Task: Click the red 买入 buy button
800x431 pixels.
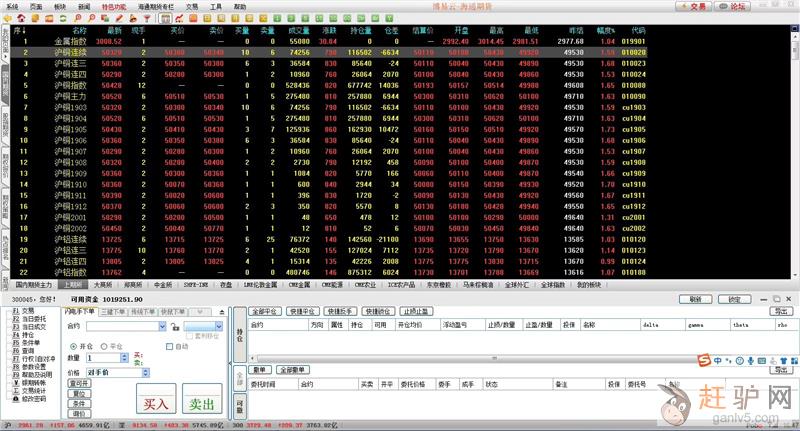Action: pos(156,403)
